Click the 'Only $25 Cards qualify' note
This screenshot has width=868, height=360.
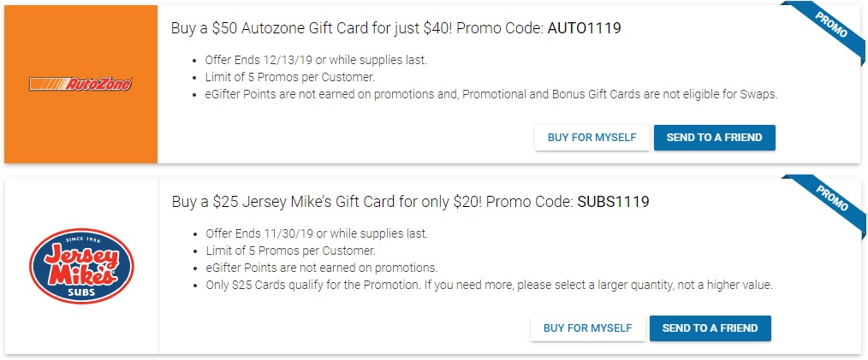(489, 286)
